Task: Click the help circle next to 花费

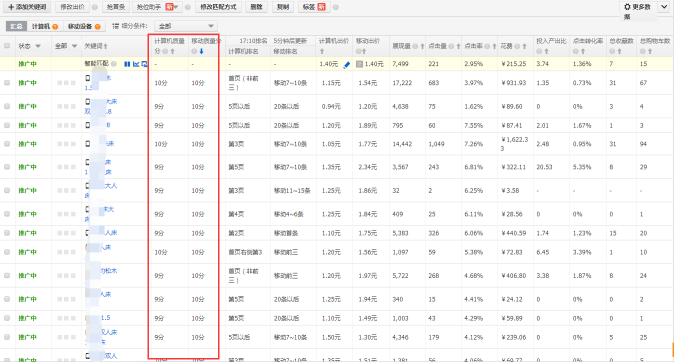Action: (518, 46)
